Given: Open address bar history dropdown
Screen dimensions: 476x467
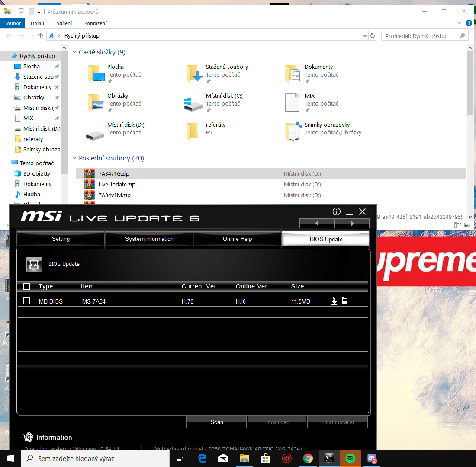Looking at the screenshot, I should (365, 36).
